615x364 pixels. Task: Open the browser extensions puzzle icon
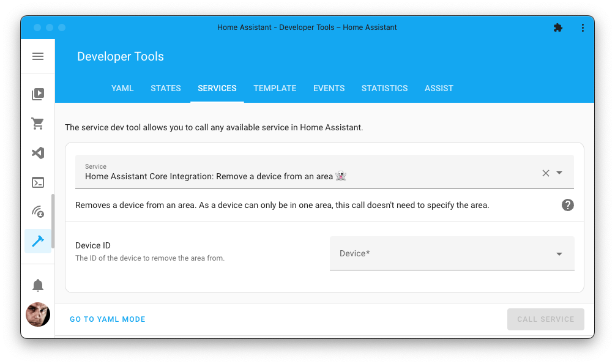557,28
